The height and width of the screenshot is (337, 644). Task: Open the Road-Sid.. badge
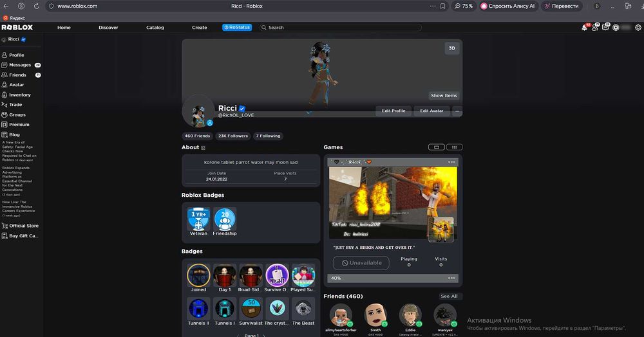(x=251, y=278)
